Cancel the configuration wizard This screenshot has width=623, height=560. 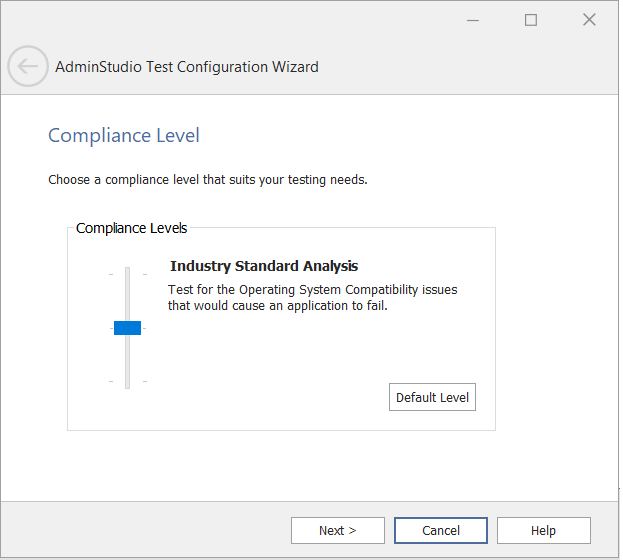point(440,530)
